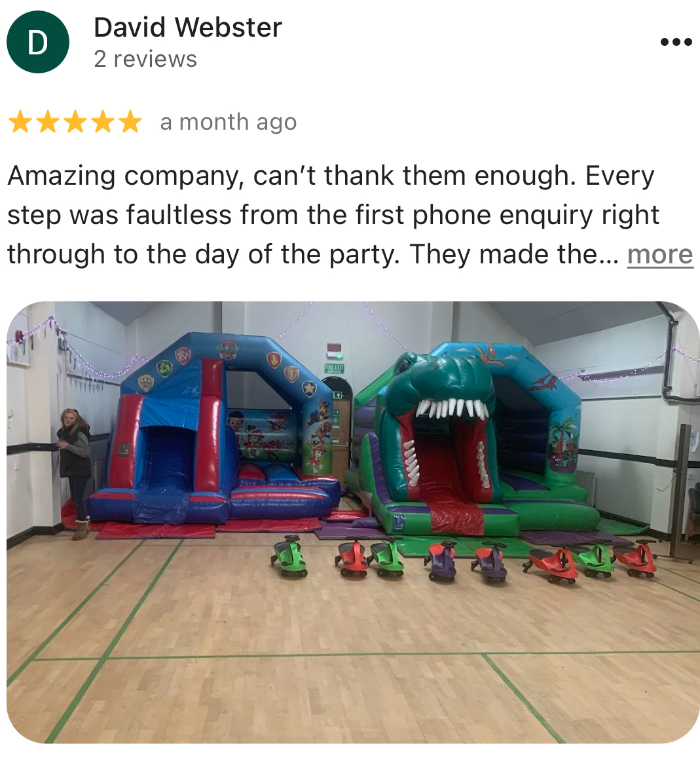700x758 pixels.
Task: Select the '2 reviews' text under the name
Action: click(x=145, y=59)
